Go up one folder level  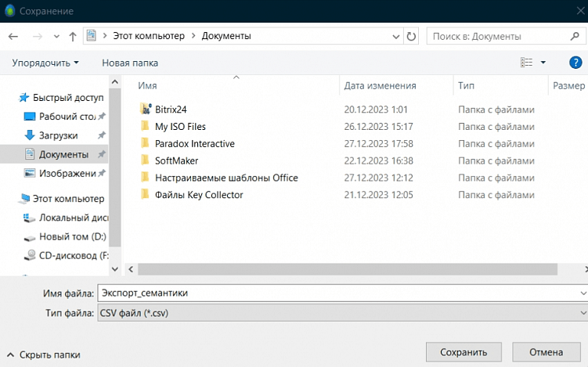pyautogui.click(x=73, y=36)
